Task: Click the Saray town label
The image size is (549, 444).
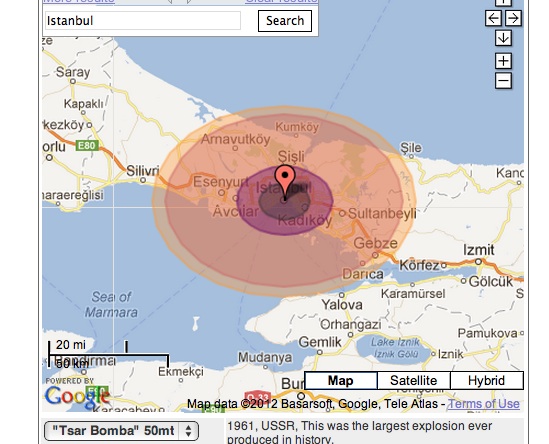Action: point(73,72)
